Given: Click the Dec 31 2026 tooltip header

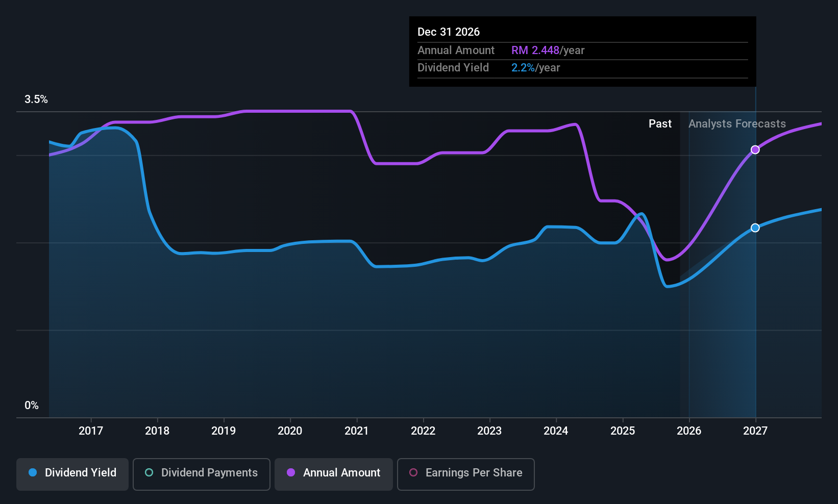Looking at the screenshot, I should pyautogui.click(x=449, y=32).
